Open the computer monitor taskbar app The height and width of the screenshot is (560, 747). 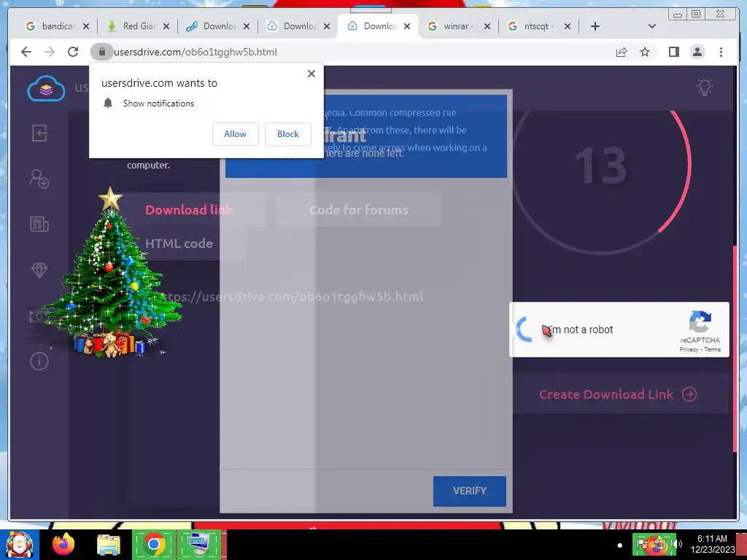[200, 544]
